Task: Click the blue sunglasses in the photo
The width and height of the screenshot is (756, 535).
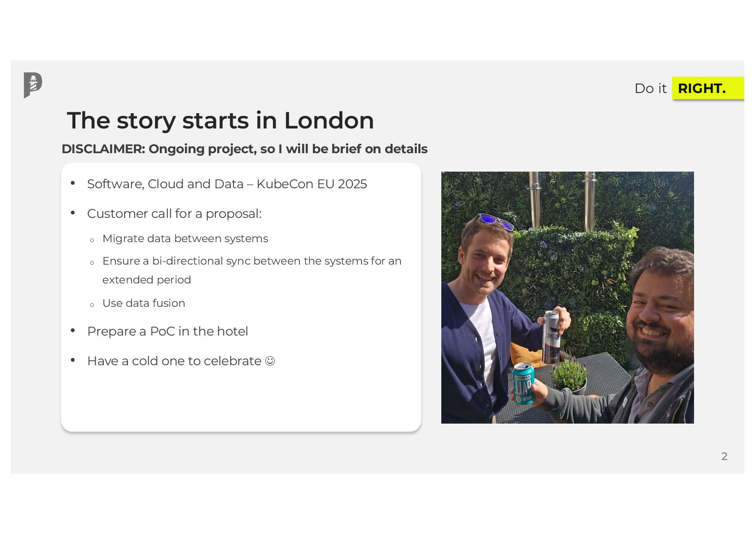Action: click(496, 221)
